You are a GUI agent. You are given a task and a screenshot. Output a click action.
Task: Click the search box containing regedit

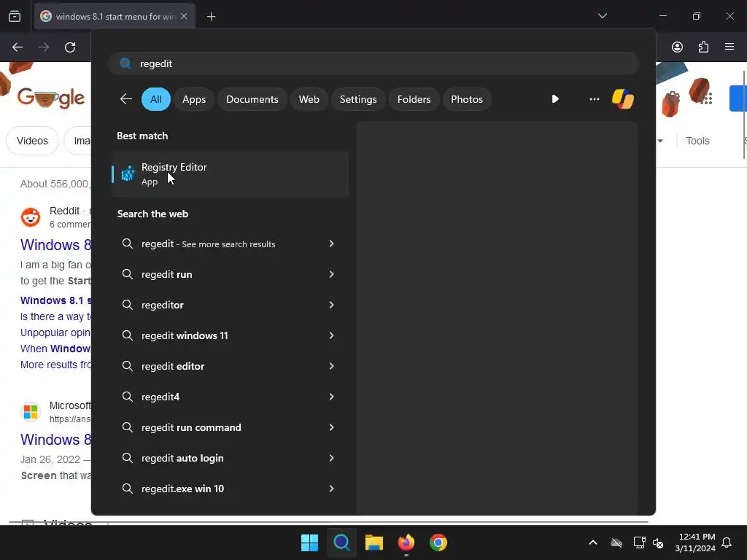point(373,63)
